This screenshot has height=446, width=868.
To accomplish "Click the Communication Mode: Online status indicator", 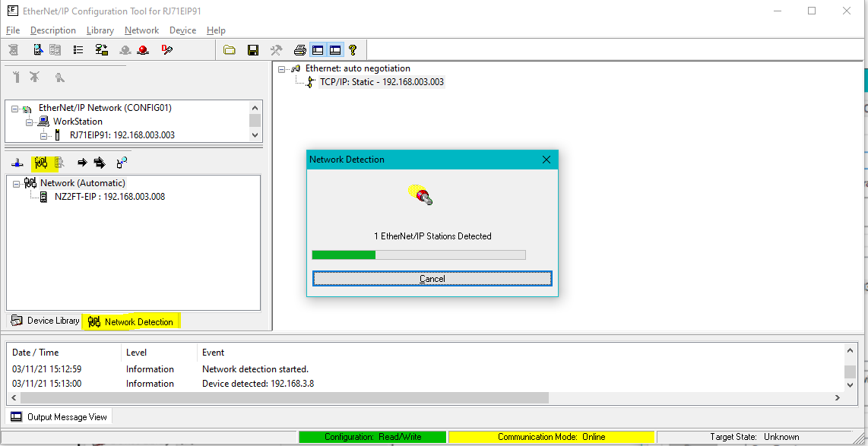I will (551, 437).
